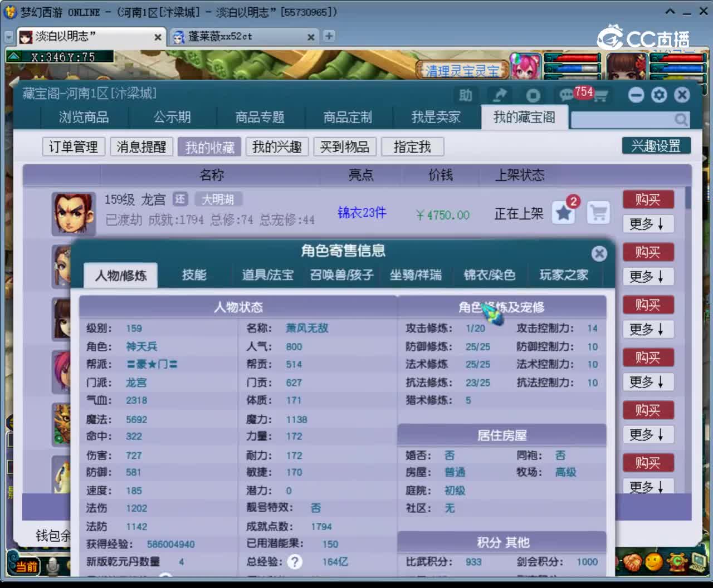This screenshot has width=713, height=588.
Task: Select 我的收藏 section
Action: pyautogui.click(x=209, y=147)
